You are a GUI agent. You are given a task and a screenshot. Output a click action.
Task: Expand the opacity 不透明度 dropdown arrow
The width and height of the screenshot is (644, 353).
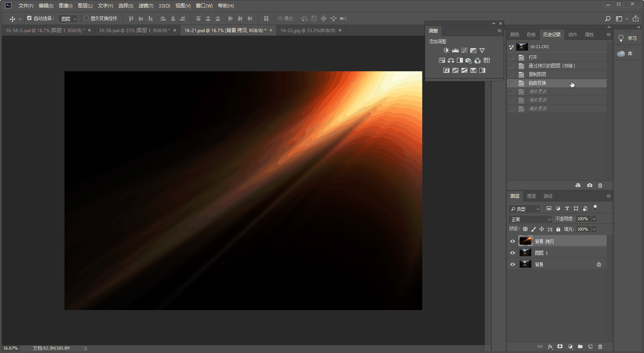click(594, 219)
